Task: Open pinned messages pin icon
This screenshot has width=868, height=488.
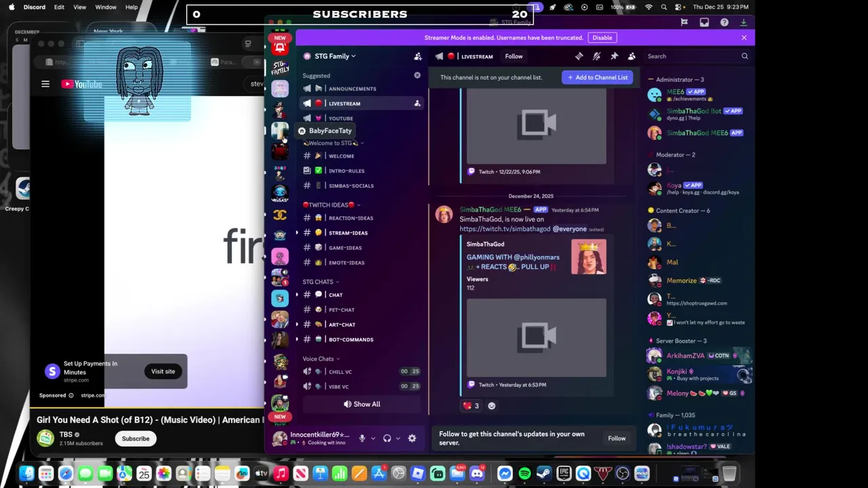Action: [614, 56]
